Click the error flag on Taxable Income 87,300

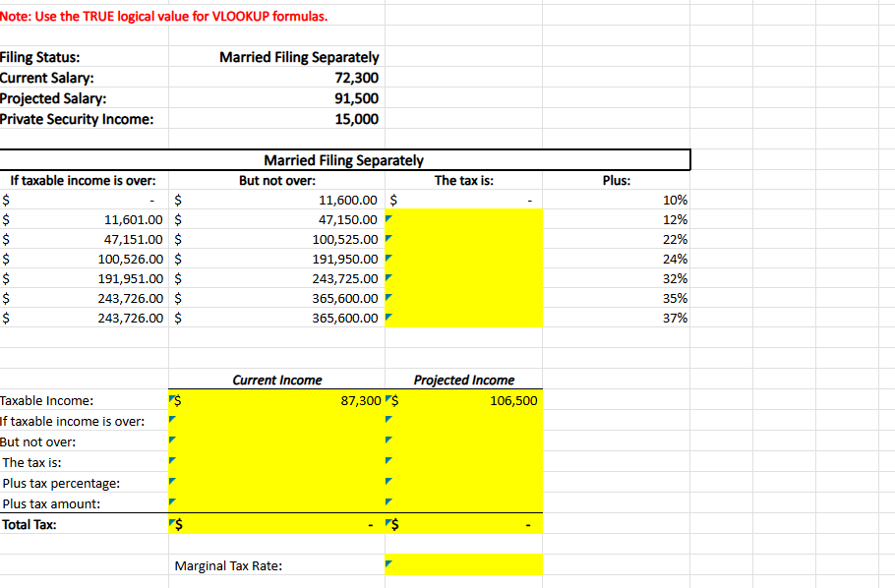click(x=174, y=400)
